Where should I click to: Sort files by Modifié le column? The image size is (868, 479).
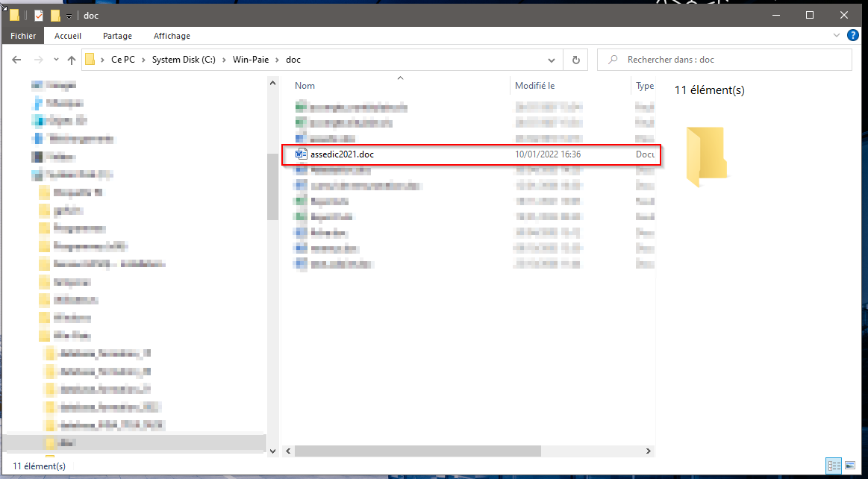click(534, 86)
